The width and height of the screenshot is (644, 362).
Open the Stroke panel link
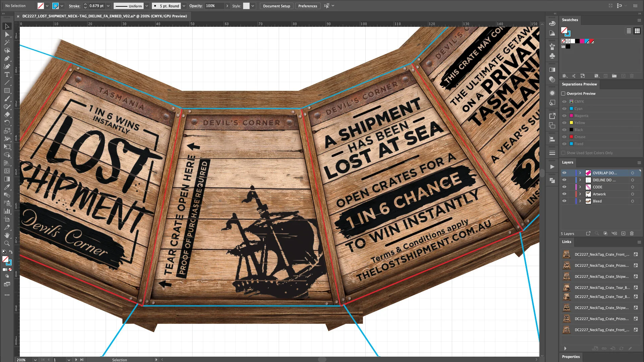pyautogui.click(x=74, y=6)
